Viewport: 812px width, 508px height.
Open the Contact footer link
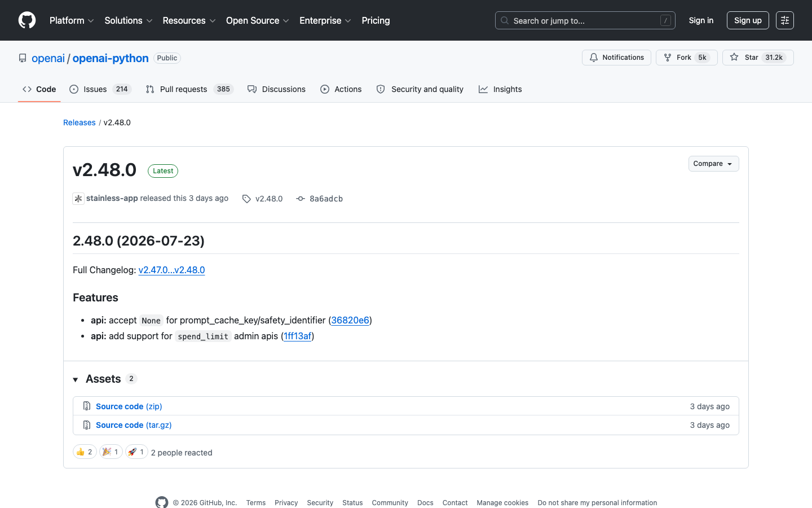(455, 502)
